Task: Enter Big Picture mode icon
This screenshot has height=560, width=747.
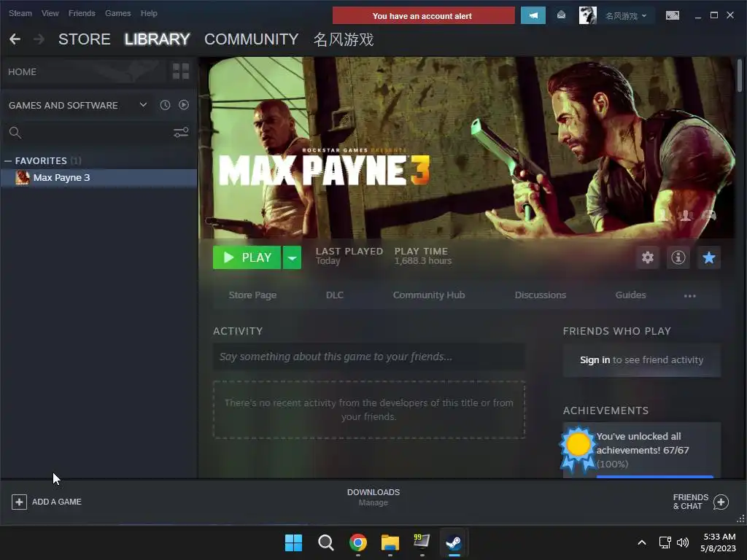Action: 672,16
